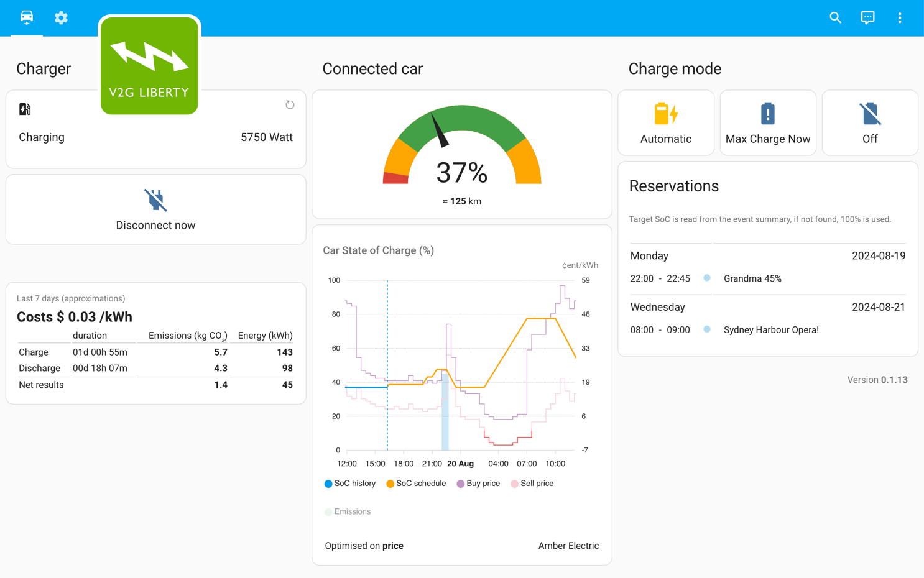This screenshot has height=578, width=924.
Task: Toggle Buy price legend series
Action: (x=478, y=484)
